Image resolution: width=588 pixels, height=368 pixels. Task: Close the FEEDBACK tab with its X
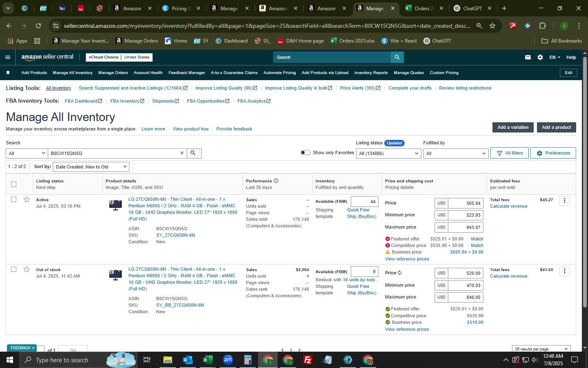click(x=33, y=348)
